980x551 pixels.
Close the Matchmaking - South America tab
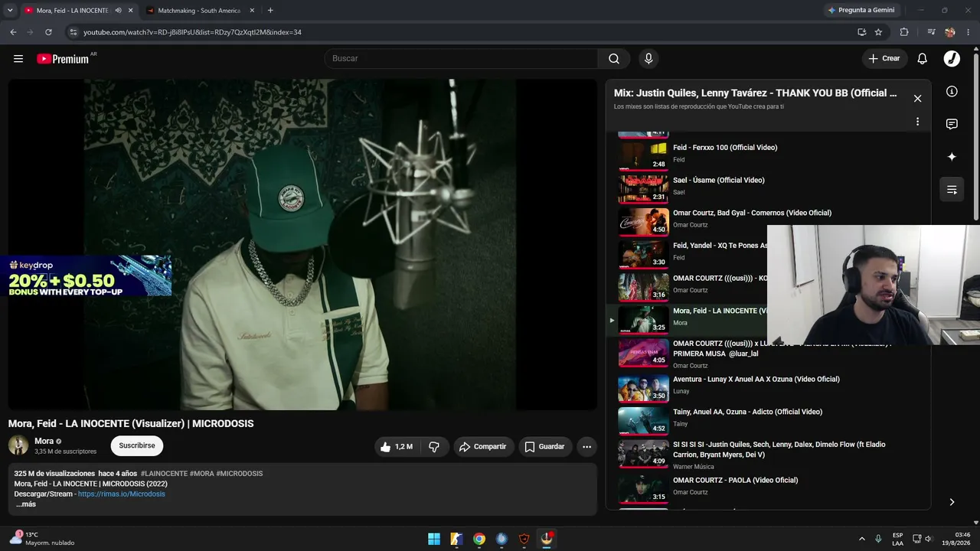(252, 11)
